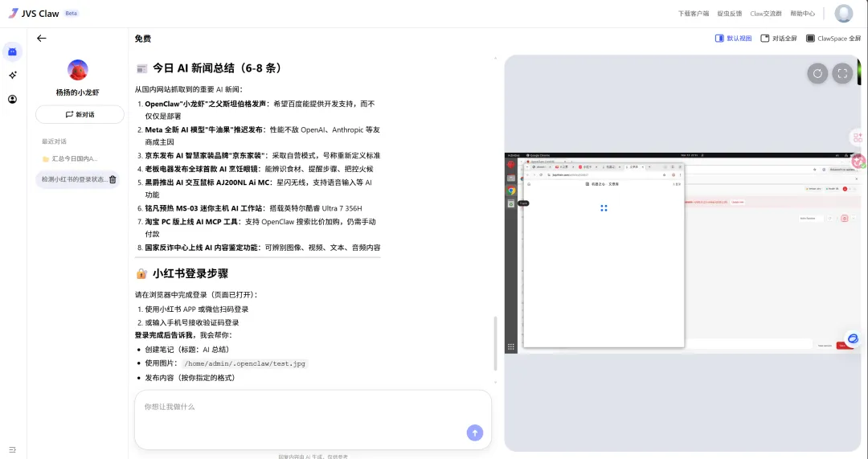The width and height of the screenshot is (868, 459).
Task: Click Chrome icon in the remote Ubuntu dock
Action: pyautogui.click(x=511, y=191)
